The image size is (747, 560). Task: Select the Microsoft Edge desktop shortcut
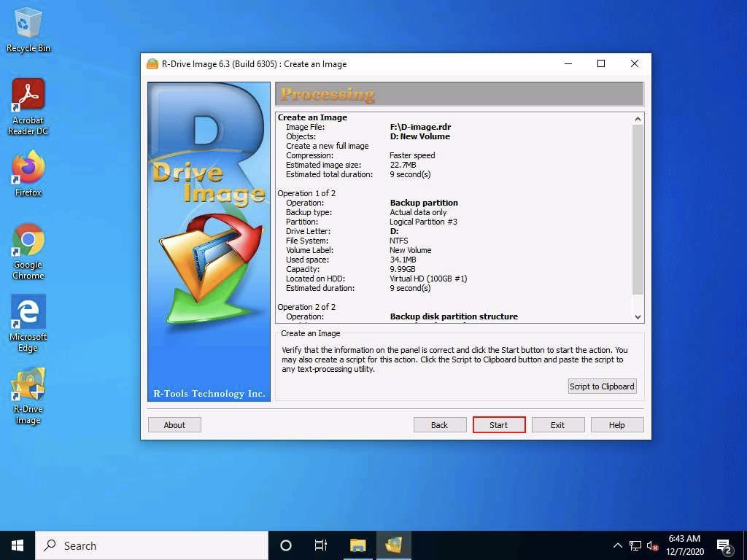pos(28,323)
